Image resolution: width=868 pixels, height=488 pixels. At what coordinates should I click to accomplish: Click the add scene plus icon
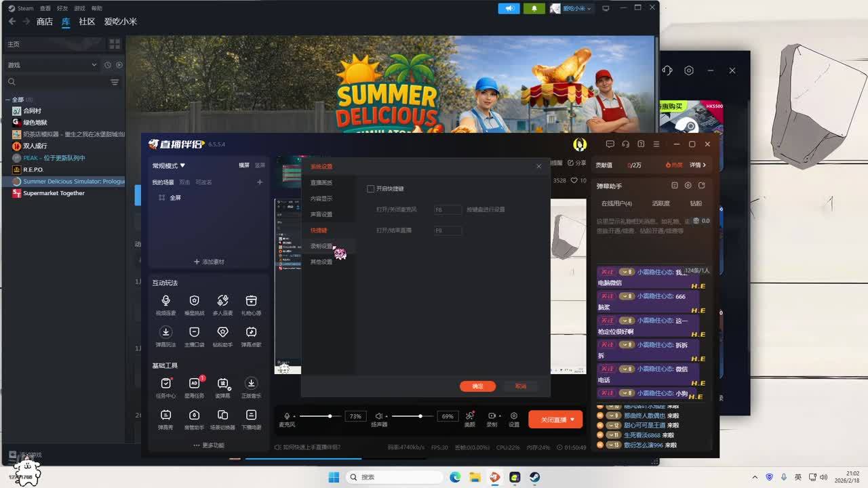coord(260,182)
